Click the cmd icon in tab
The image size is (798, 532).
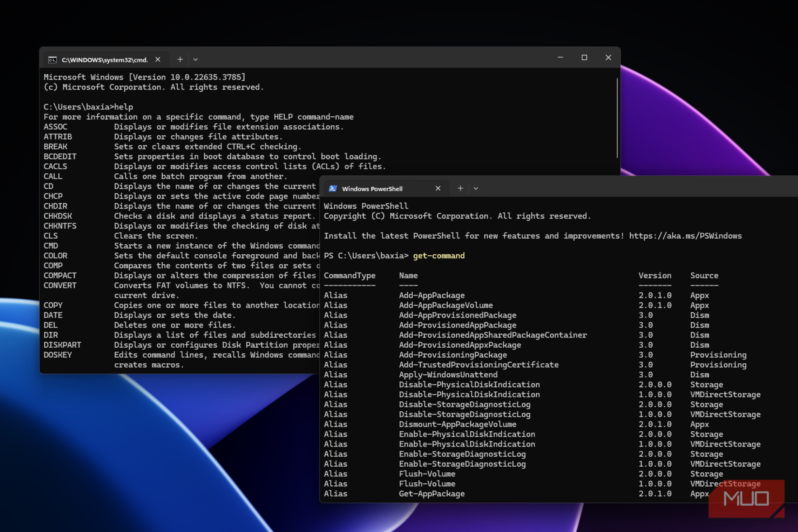[52, 60]
